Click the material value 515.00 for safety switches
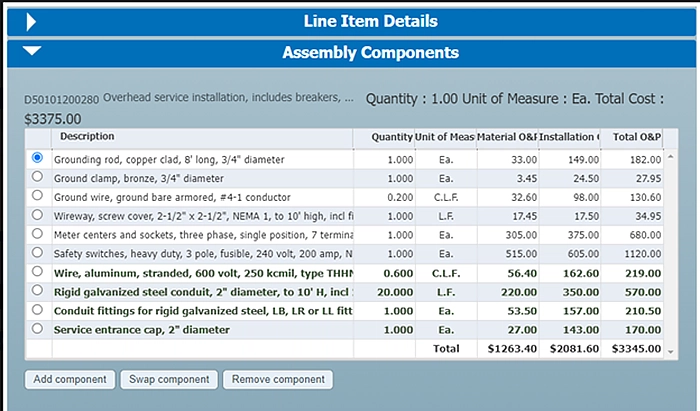Screen dimensions: 700x411 [521, 254]
